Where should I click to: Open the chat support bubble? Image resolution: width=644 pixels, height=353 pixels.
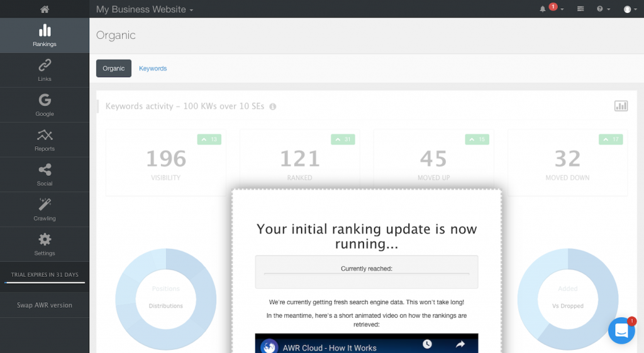tap(621, 330)
